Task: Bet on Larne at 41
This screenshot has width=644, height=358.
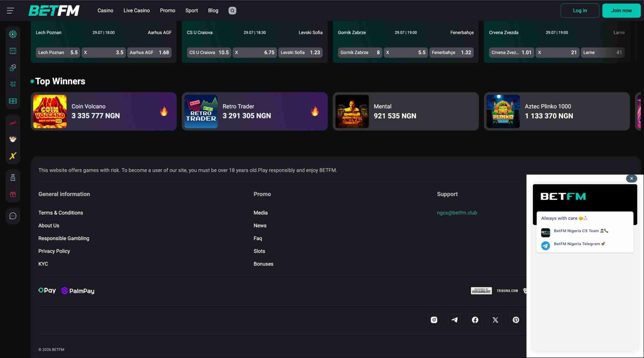Action: pos(602,52)
